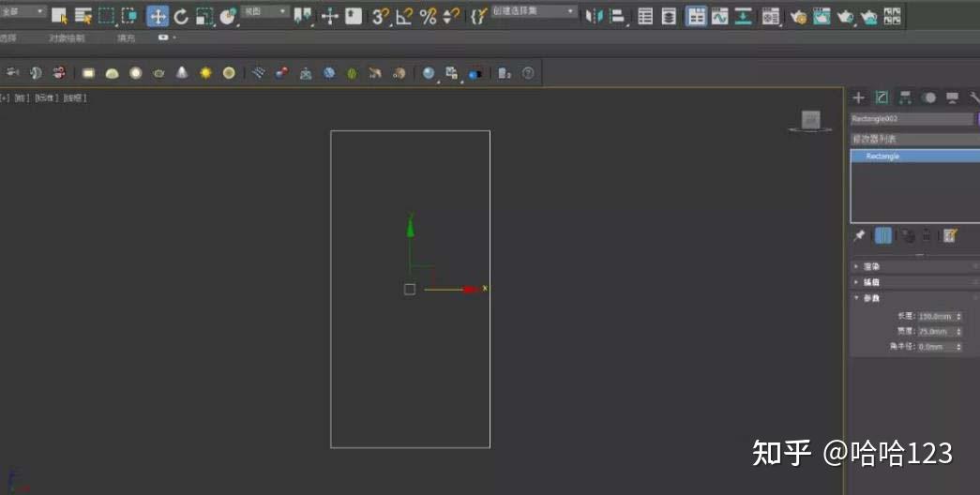Toggle Show End Result button

(x=883, y=235)
